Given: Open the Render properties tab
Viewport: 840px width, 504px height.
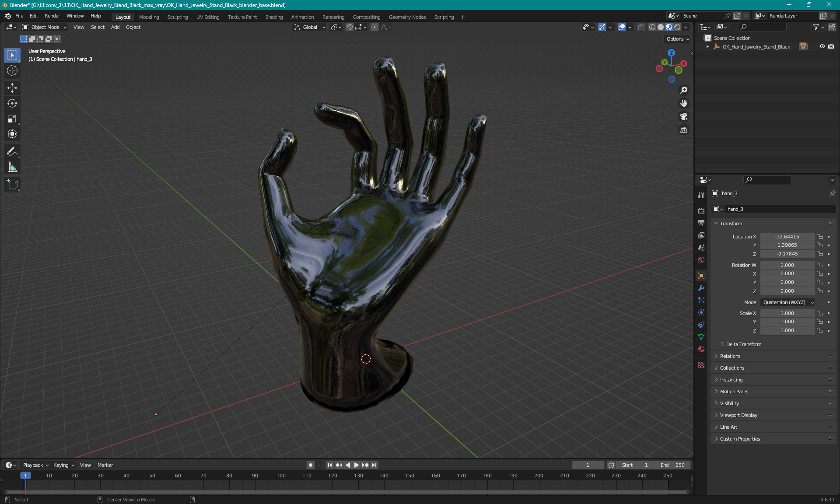Looking at the screenshot, I should 701,210.
